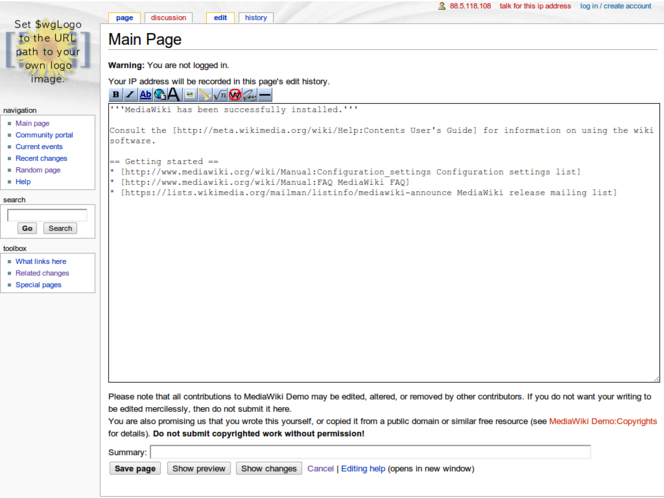The image size is (664, 498).
Task: Insert external link using globe icon
Action: click(x=160, y=95)
